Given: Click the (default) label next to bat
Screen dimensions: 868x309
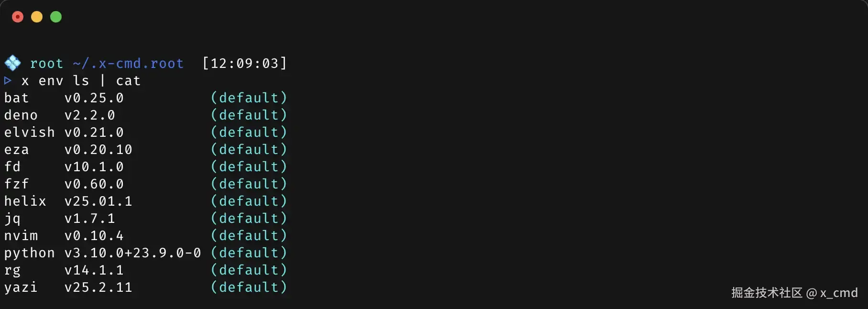Looking at the screenshot, I should (249, 98).
